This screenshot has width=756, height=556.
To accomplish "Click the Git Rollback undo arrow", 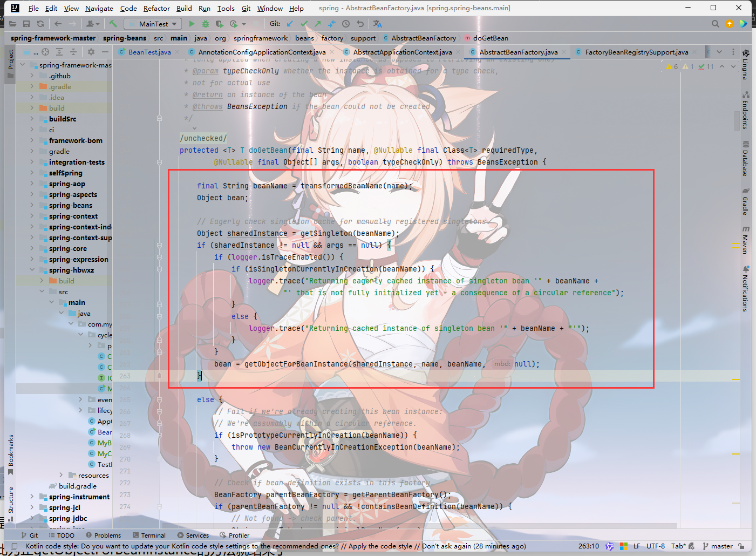I will pos(360,24).
